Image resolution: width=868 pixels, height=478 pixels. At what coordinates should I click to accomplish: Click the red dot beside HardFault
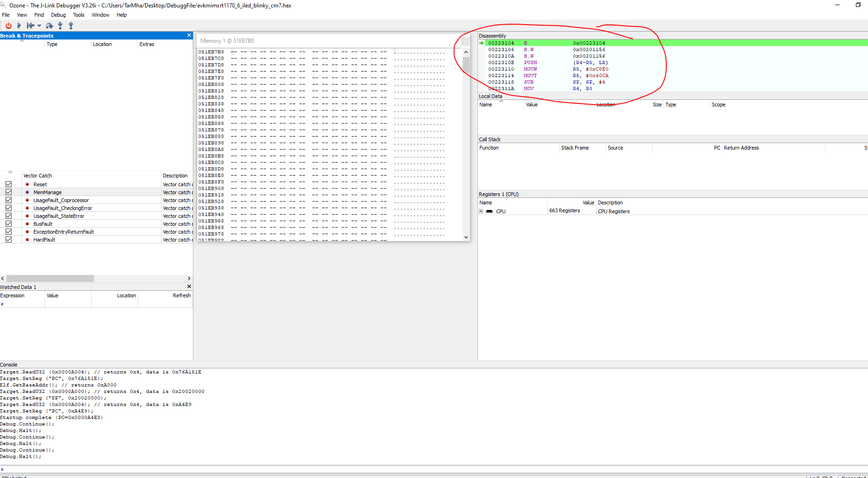[x=27, y=239]
